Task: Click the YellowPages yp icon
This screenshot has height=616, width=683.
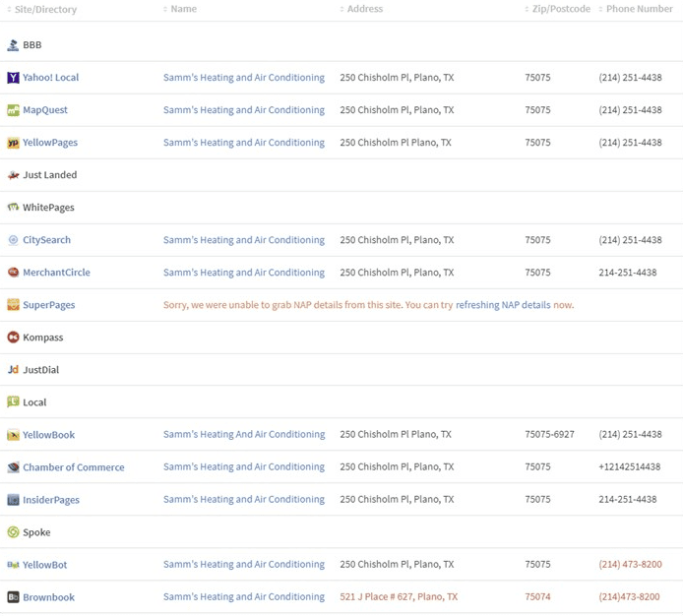Action: pos(13,143)
